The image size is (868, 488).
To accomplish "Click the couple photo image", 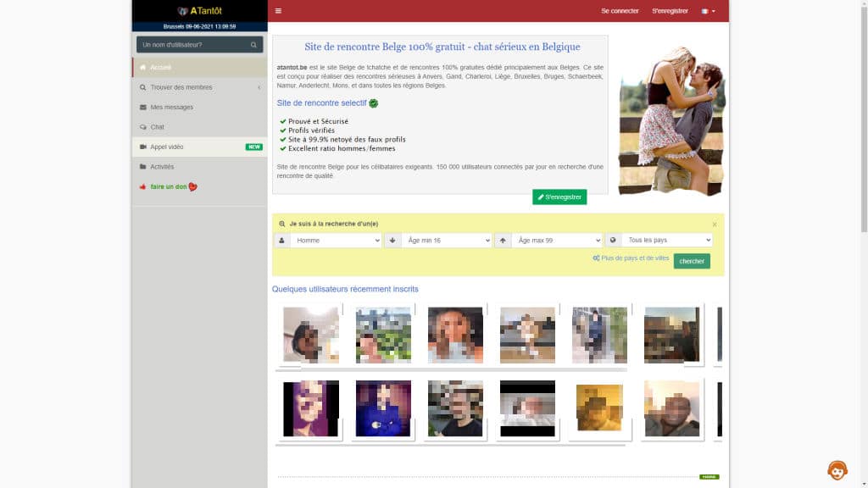I will (671, 120).
